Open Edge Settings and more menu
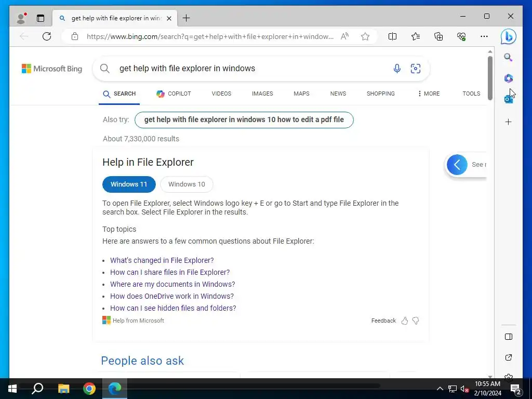Screen dimensions: 532x399 [484, 36]
